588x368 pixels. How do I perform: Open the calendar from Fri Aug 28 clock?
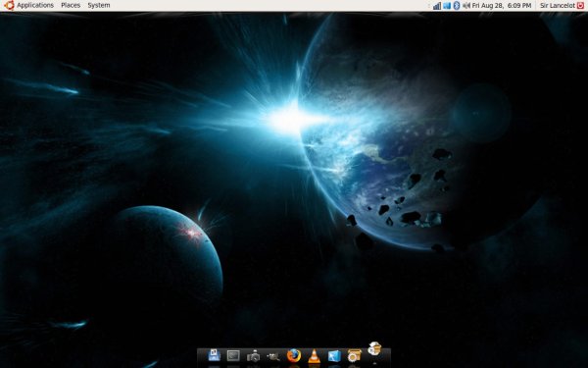[x=502, y=5]
